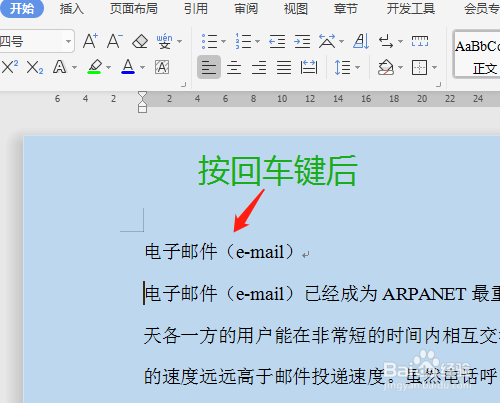Open the 审阅 tab
Image resolution: width=500 pixels, height=403 pixels.
point(246,9)
